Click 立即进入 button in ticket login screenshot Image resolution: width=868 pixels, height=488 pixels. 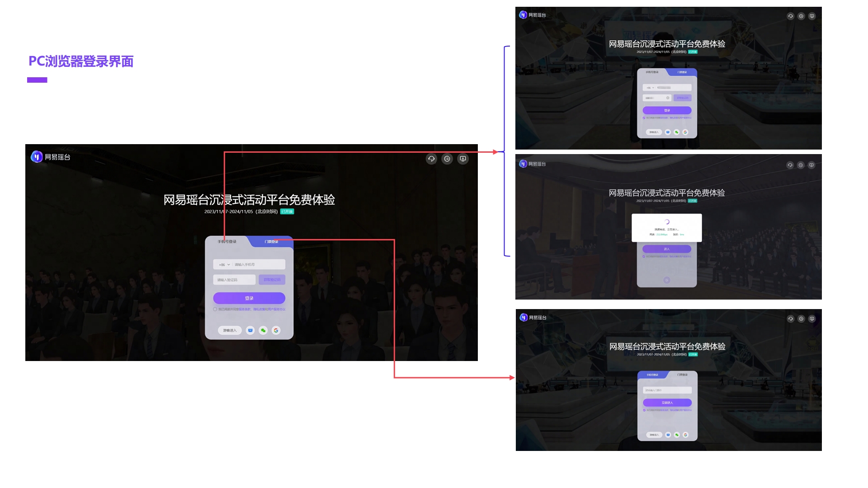point(667,403)
